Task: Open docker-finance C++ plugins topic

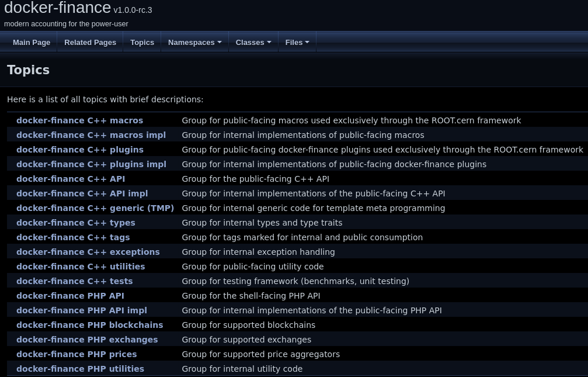Action: pos(80,150)
